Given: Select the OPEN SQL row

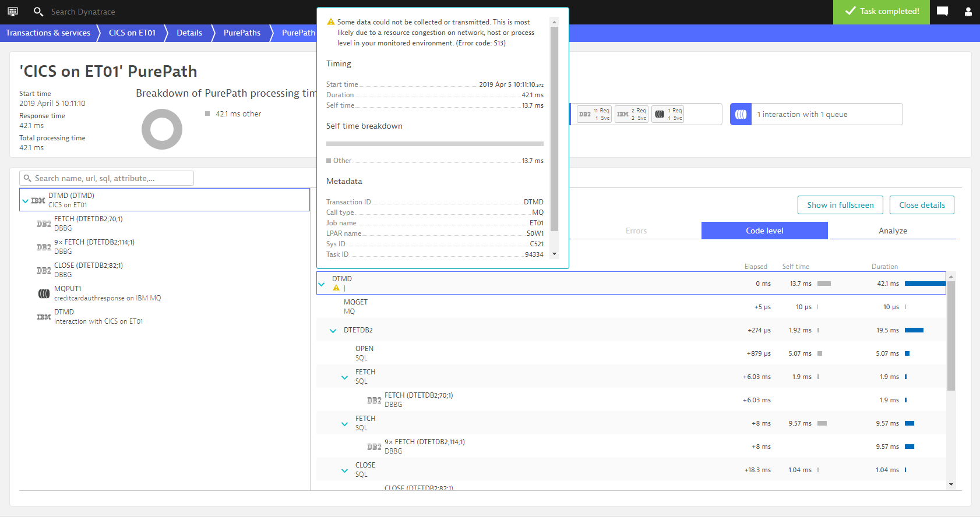Looking at the screenshot, I should click(631, 353).
